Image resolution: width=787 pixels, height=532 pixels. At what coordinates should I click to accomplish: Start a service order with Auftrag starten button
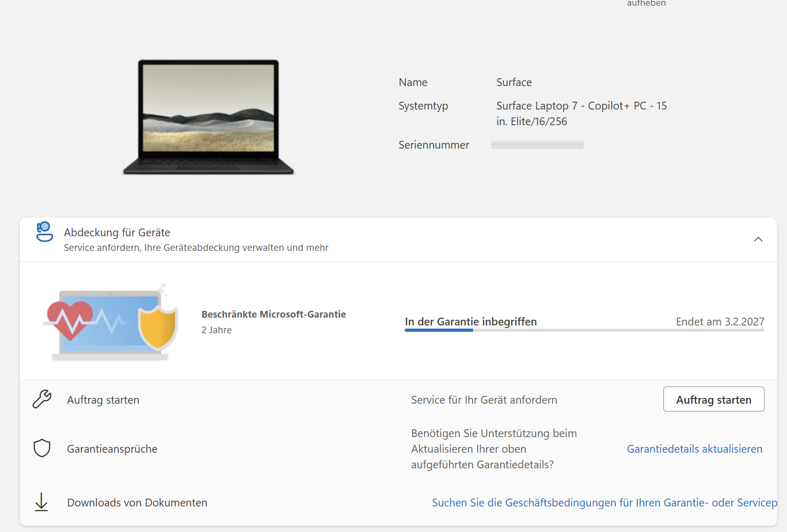[x=713, y=399]
